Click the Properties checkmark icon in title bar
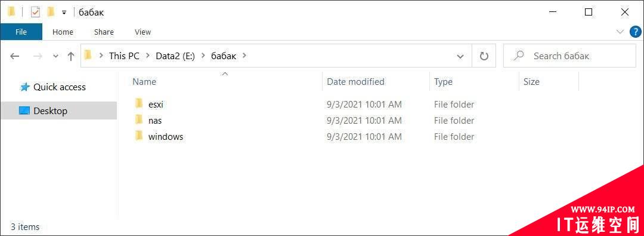The width and height of the screenshot is (644, 236). (x=36, y=13)
